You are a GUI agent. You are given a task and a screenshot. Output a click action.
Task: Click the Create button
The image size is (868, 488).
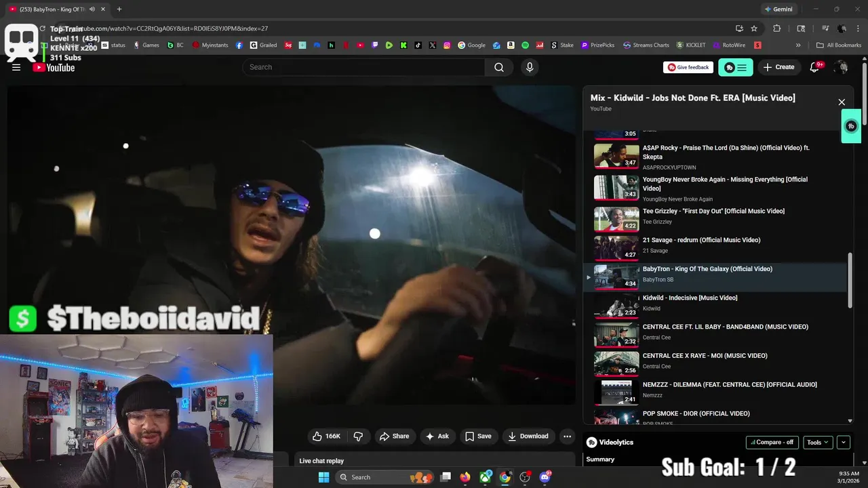point(778,67)
